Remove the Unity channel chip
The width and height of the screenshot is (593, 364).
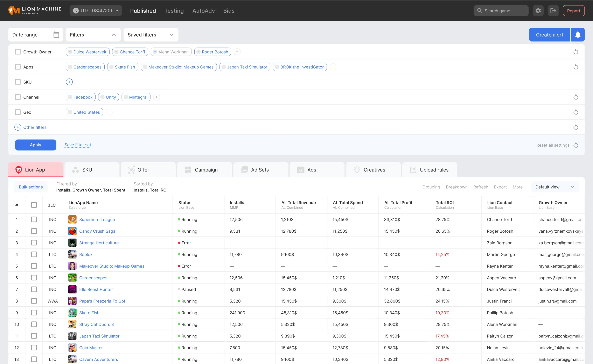click(102, 97)
